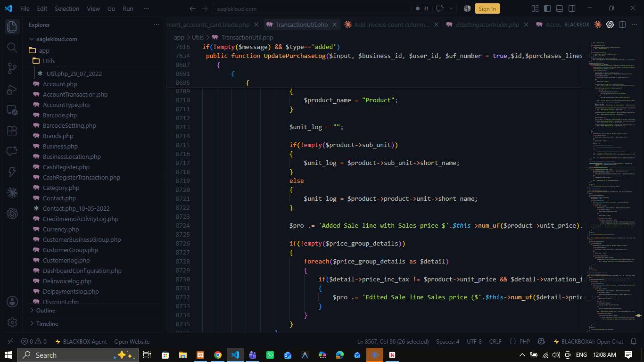Click the eaglekloud.com command center search box
The image size is (644, 362).
pyautogui.click(x=311, y=8)
